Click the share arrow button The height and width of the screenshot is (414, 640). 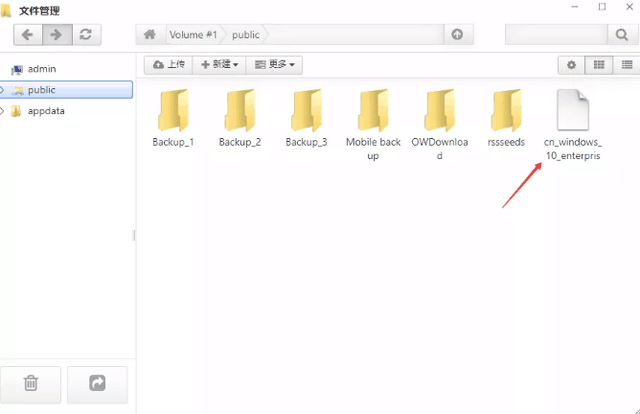click(x=97, y=383)
